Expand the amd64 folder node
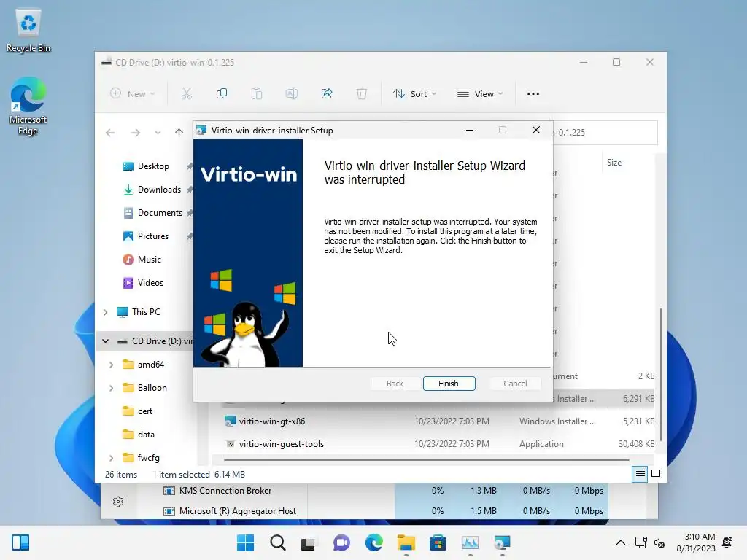 (x=111, y=365)
